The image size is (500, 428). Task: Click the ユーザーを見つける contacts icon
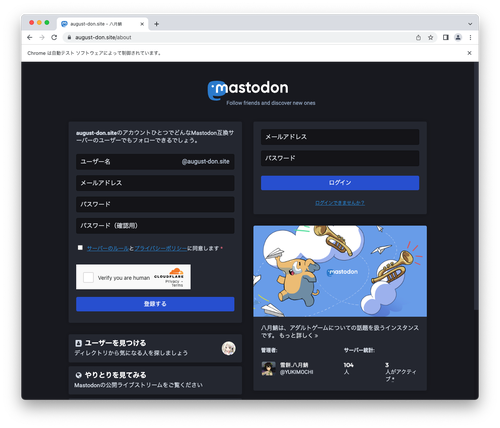tap(78, 343)
